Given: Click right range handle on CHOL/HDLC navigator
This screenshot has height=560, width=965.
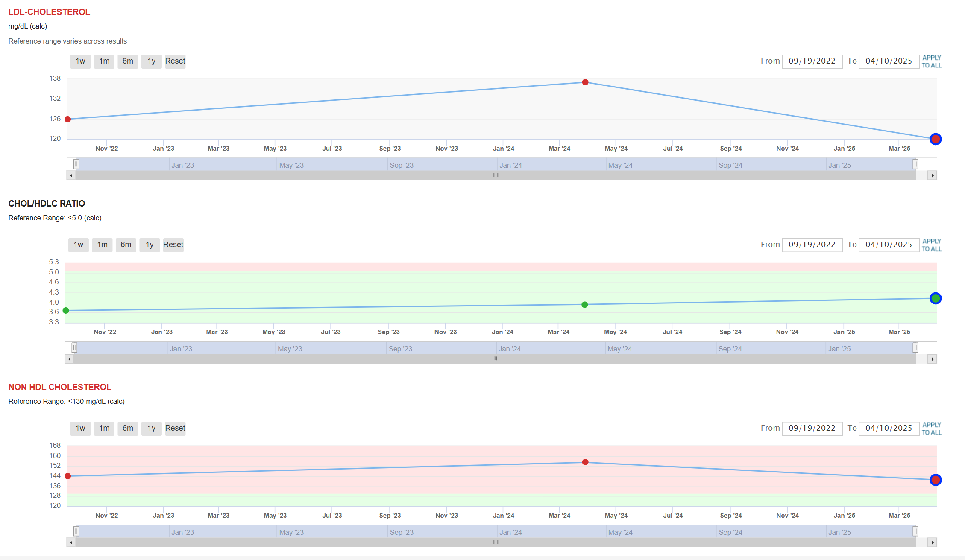Looking at the screenshot, I should [x=915, y=347].
